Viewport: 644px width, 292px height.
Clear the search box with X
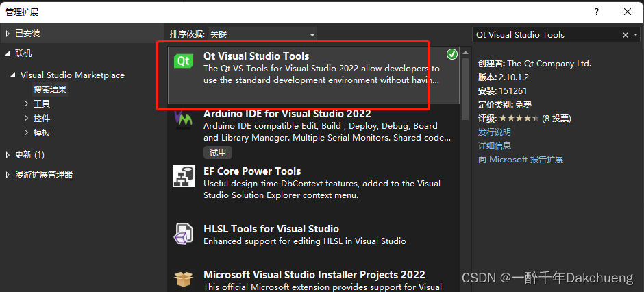pyautogui.click(x=625, y=36)
